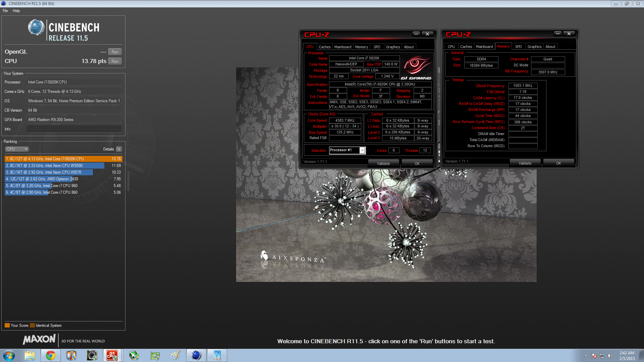Minimize the right CPU-Z window
Image resolution: width=644 pixels, height=362 pixels.
(558, 34)
